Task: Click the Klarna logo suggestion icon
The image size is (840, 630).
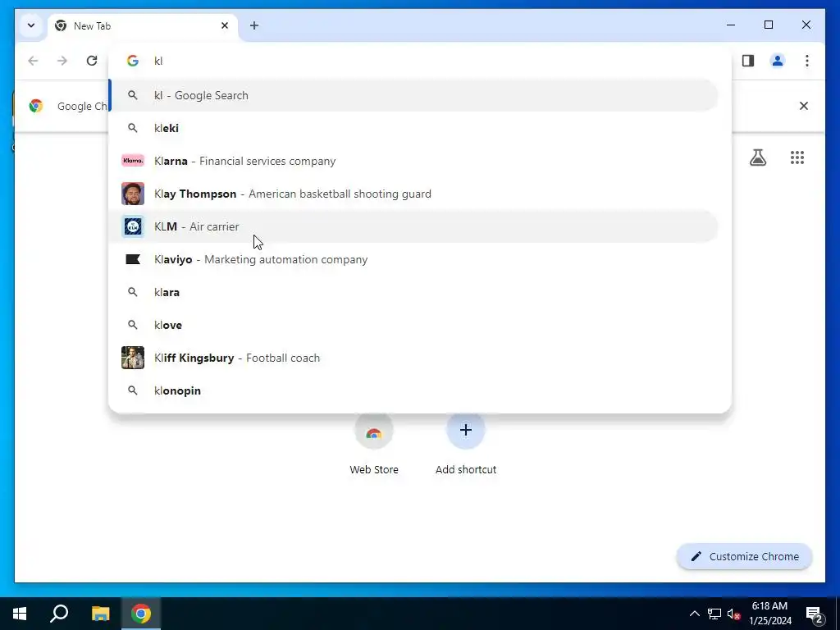Action: pos(133,161)
